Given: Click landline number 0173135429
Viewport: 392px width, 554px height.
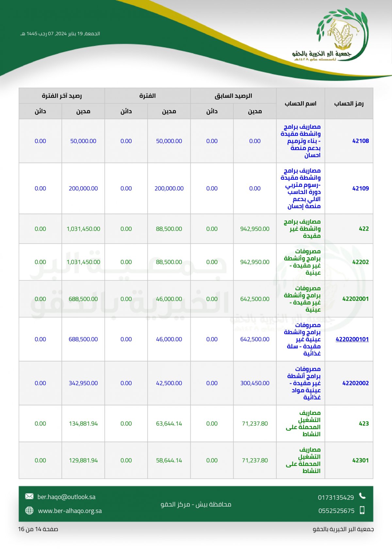Looking at the screenshot, I should pos(336,497).
